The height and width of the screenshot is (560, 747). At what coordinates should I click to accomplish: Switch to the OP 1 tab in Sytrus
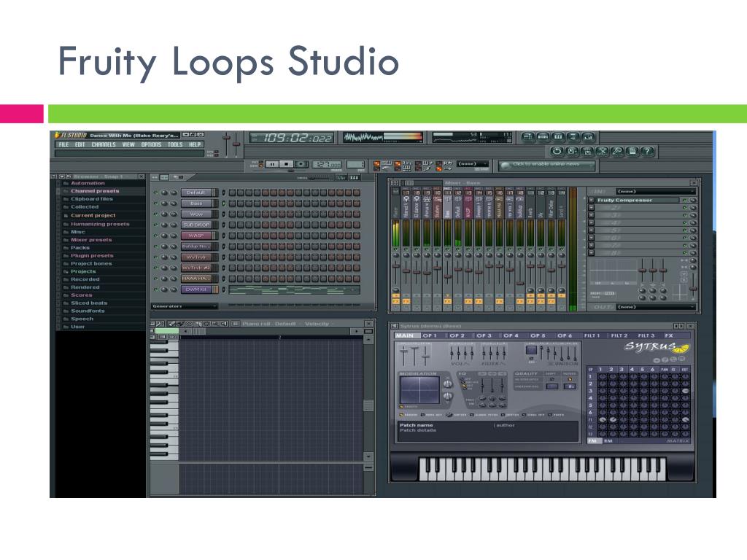(x=430, y=335)
